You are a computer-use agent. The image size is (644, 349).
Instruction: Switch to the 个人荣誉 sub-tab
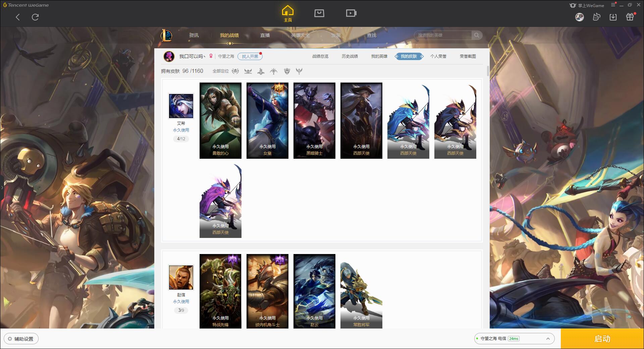[x=438, y=56]
